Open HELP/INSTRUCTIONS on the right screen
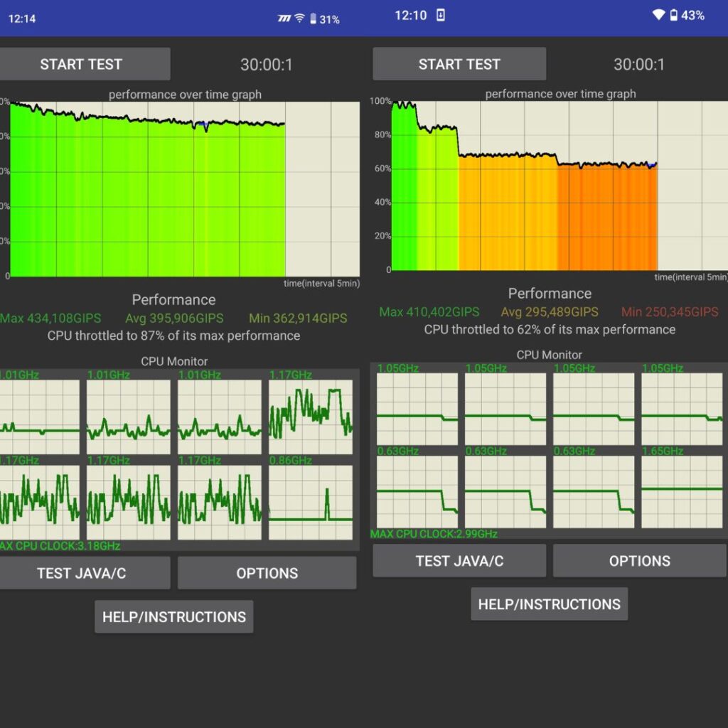 click(x=550, y=604)
